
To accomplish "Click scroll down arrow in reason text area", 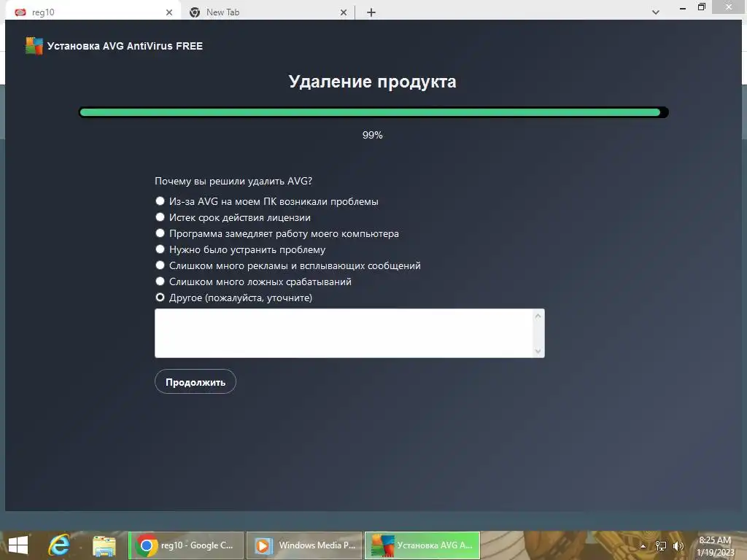I will (x=538, y=351).
